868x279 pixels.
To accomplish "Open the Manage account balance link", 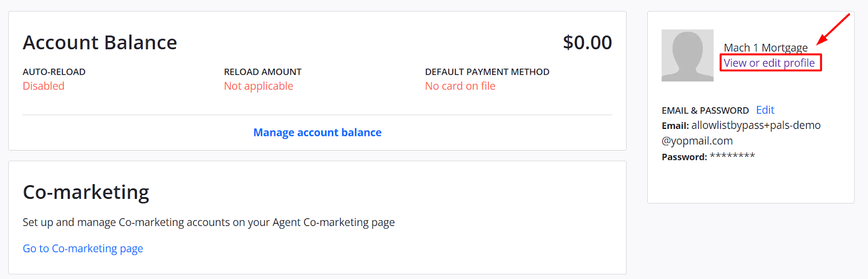I will pos(317,133).
